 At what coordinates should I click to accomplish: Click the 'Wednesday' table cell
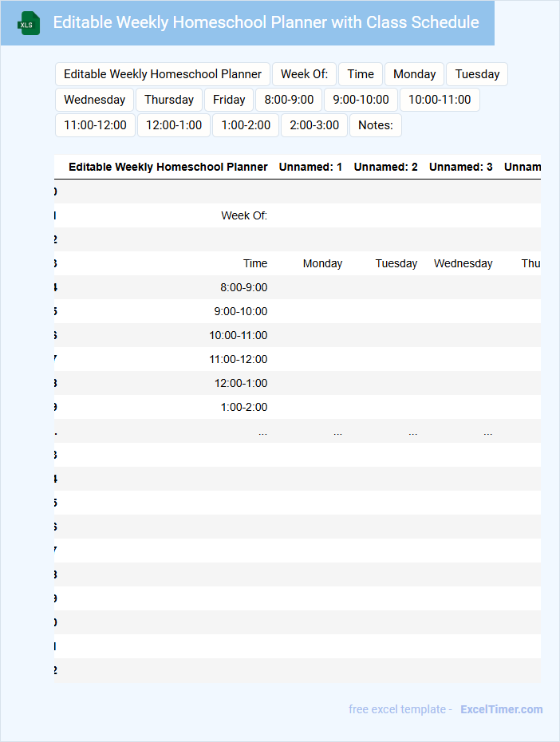(463, 263)
